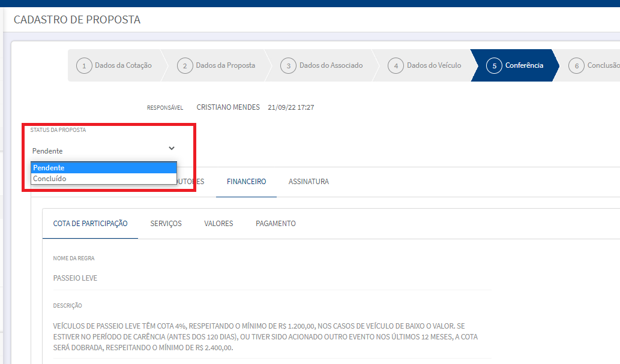Viewport: 620px width, 364px height.
Task: Click the PASSEIO LEVE rule name field
Action: [272, 278]
